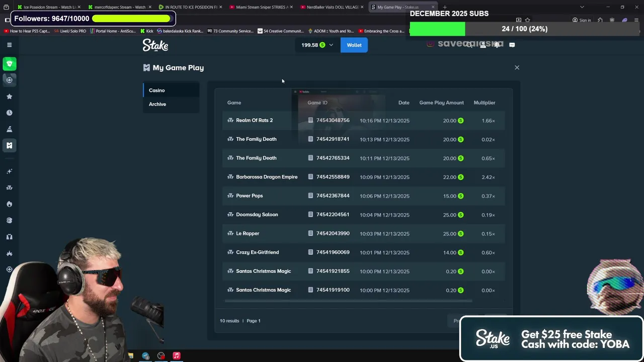
Task: Click the document icon beside Game ID 74543048756
Action: tap(310, 120)
